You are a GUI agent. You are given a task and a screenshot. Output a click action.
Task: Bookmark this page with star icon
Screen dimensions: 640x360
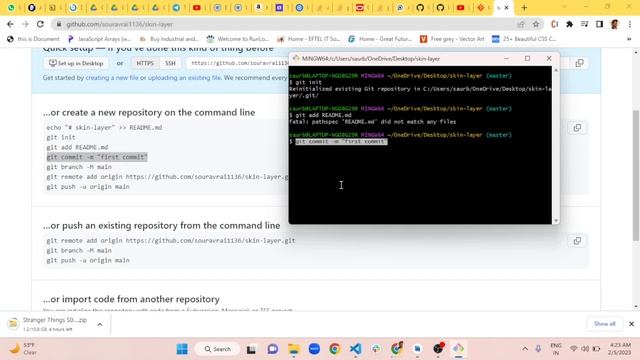536,24
